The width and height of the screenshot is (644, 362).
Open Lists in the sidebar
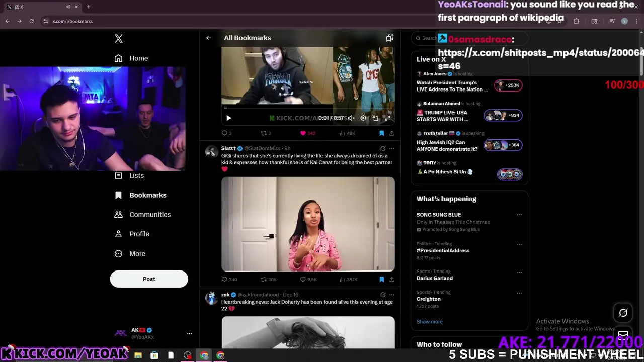click(x=129, y=175)
